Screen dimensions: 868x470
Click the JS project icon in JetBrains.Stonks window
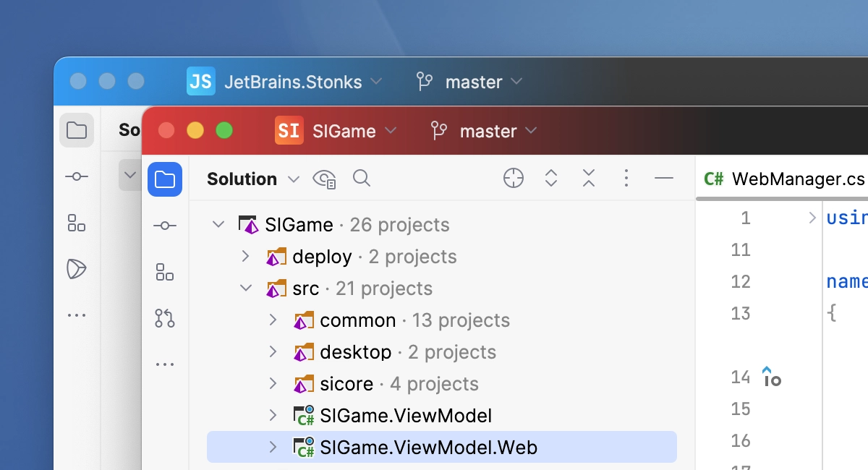pos(200,82)
